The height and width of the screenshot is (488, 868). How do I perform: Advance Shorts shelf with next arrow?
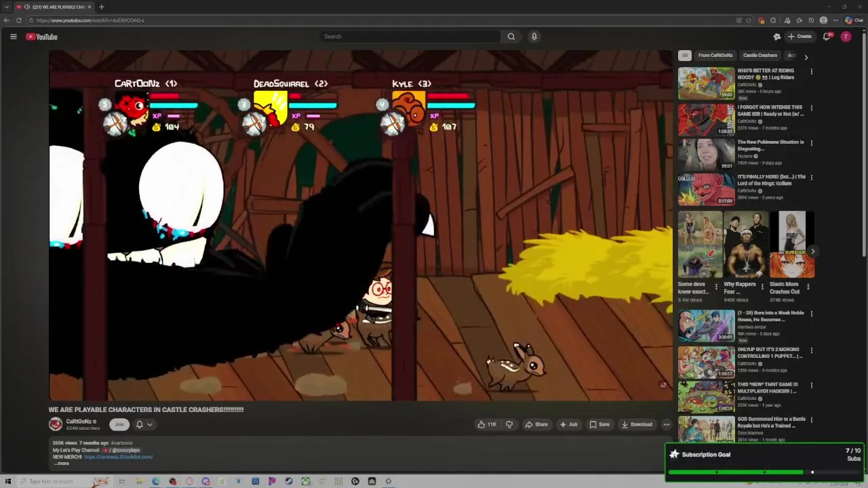812,251
